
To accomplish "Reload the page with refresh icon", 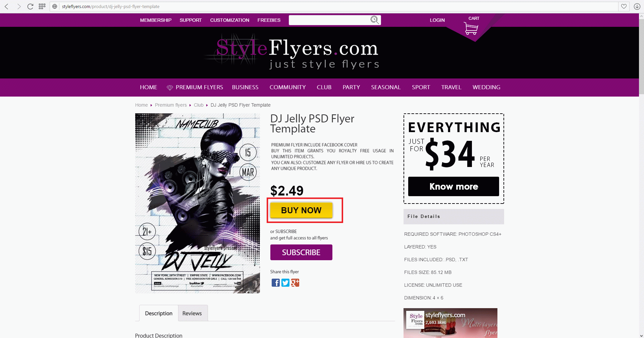I will click(x=30, y=6).
